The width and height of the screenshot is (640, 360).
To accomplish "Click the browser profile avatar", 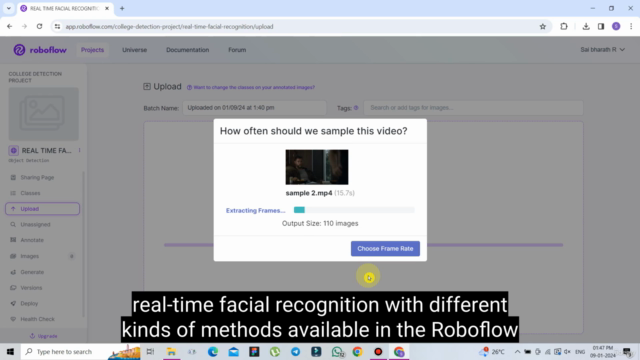I will point(616,27).
